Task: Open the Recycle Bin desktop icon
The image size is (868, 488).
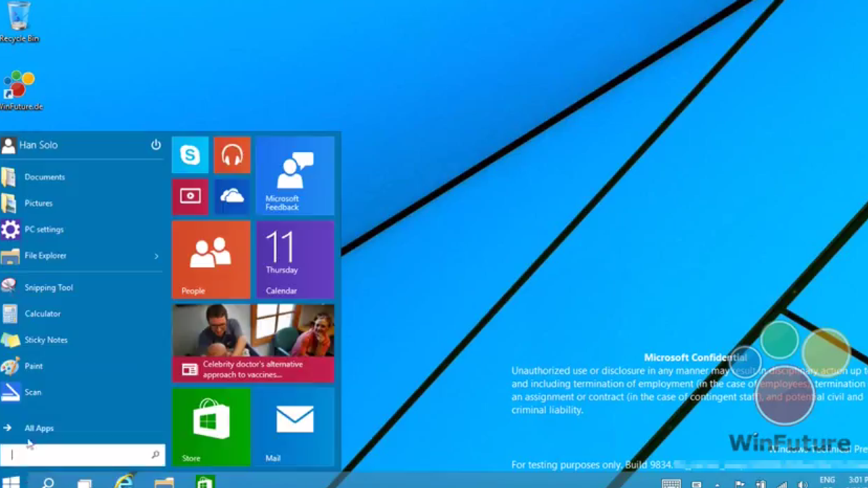Action: click(19, 22)
